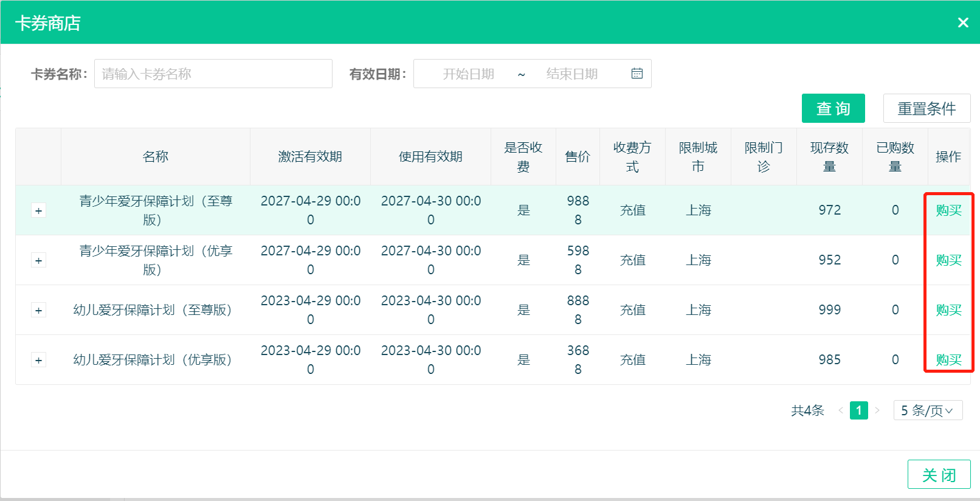980x501 pixels.
Task: Buy 幼儿爱牙保障计划（优享版） via 购买 link
Action: (x=948, y=360)
